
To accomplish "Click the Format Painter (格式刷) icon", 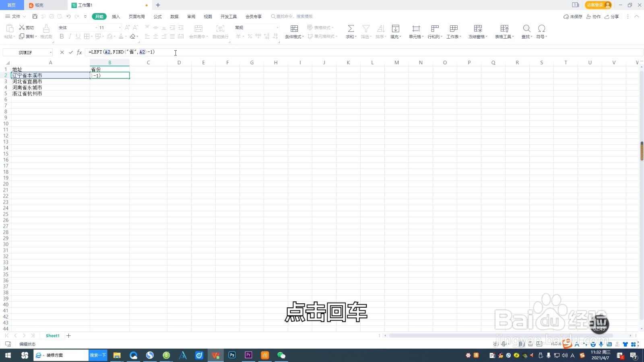I will click(46, 29).
